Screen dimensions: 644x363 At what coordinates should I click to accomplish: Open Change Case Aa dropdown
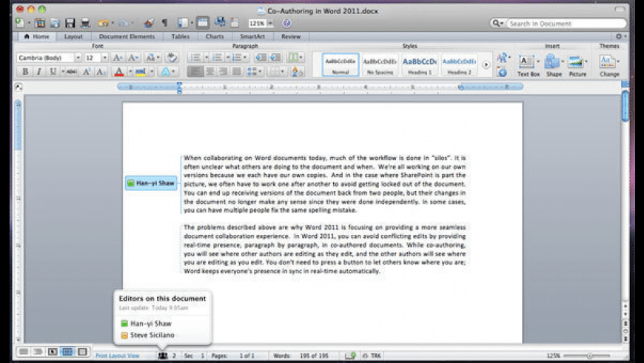point(152,58)
